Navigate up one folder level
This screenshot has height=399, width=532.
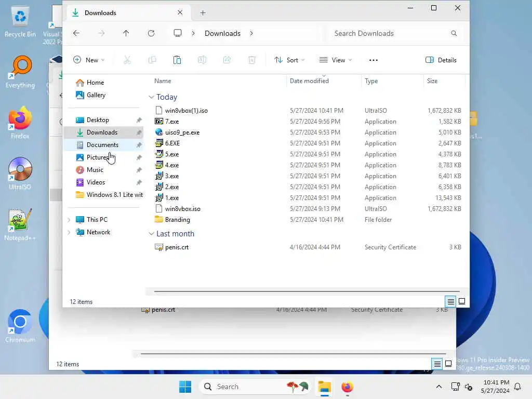coord(126,33)
